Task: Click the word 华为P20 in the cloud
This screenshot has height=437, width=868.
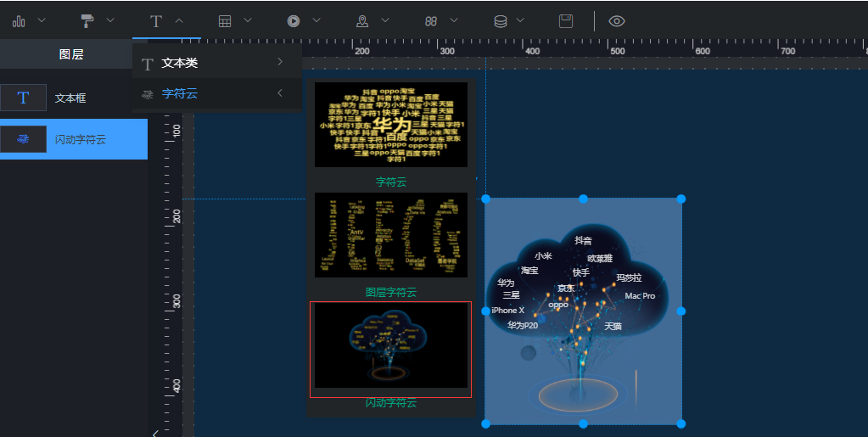Action: (x=523, y=325)
